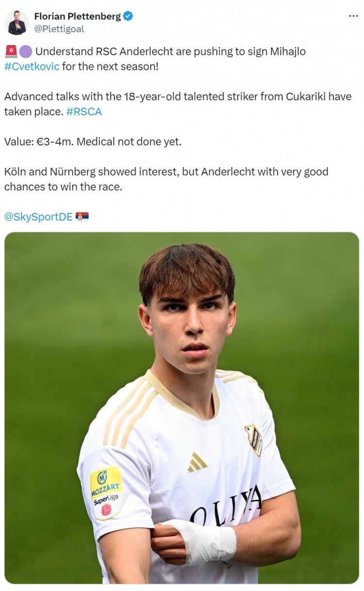
Task: Click the club crest on the shirt
Action: pyautogui.click(x=253, y=439)
